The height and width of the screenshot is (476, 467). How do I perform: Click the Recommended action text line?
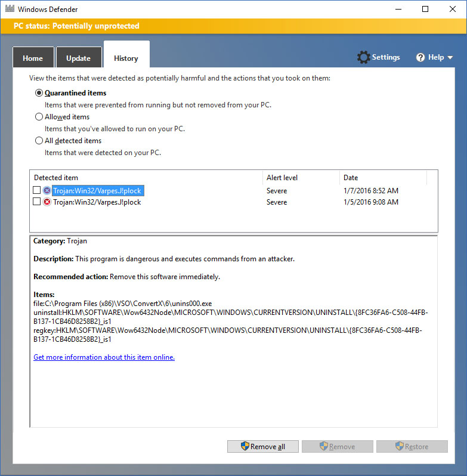pos(126,277)
